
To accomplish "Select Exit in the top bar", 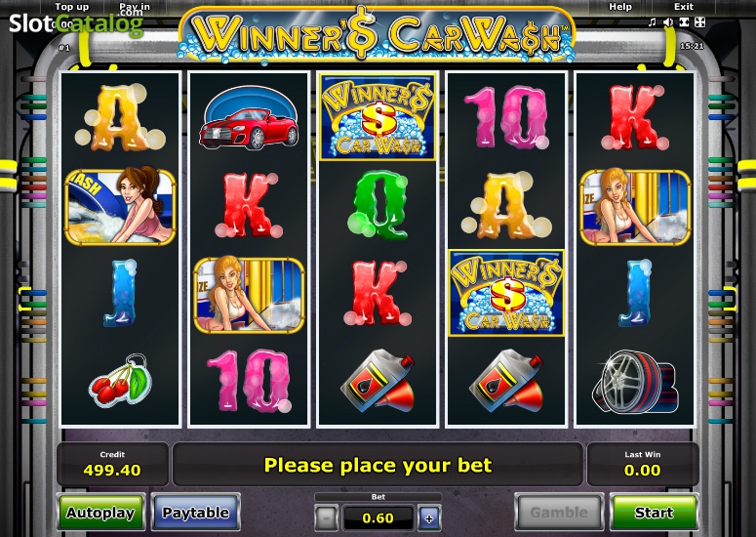I will click(x=684, y=7).
